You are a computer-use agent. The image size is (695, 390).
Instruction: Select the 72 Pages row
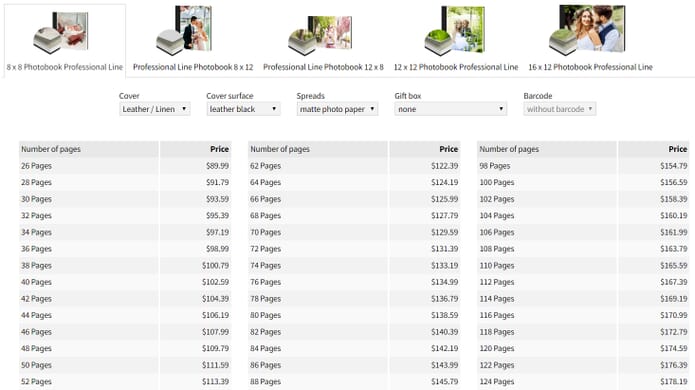tap(354, 249)
